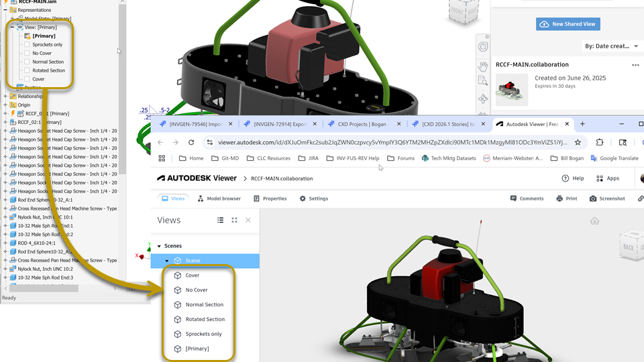Screen dimensions: 644x362
Task: Open the RCCF-MAIN.collaboration thumbnail
Action: coord(511,89)
